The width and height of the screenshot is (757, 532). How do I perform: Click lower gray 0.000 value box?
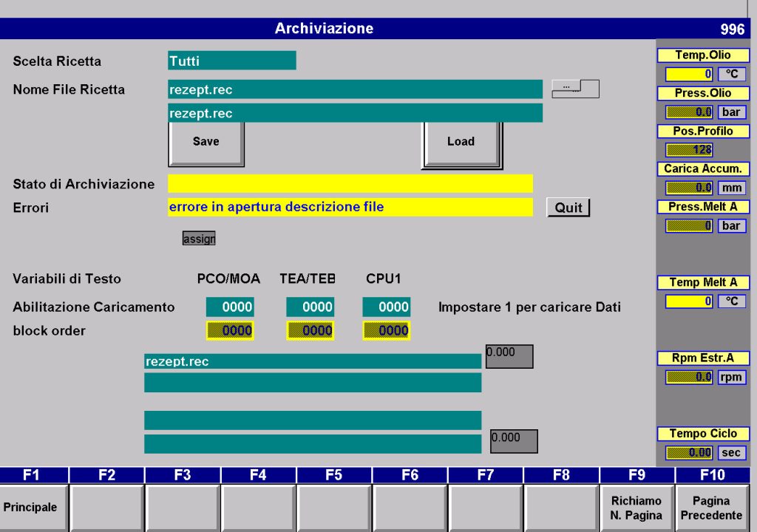tap(515, 441)
